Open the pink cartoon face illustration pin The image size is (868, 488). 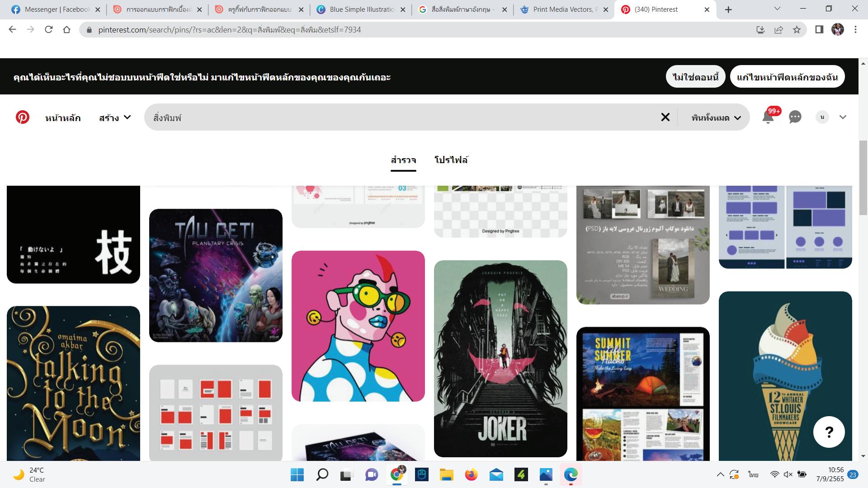click(x=358, y=326)
